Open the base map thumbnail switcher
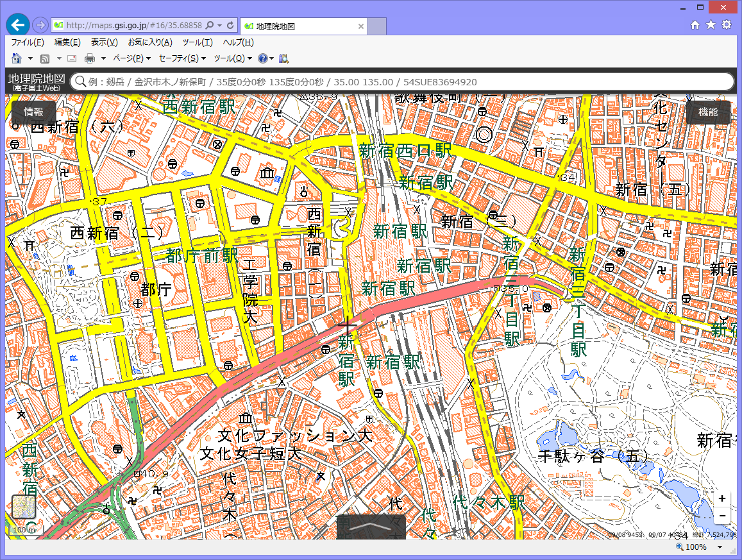Screen dimensions: 742x560 pos(24,507)
